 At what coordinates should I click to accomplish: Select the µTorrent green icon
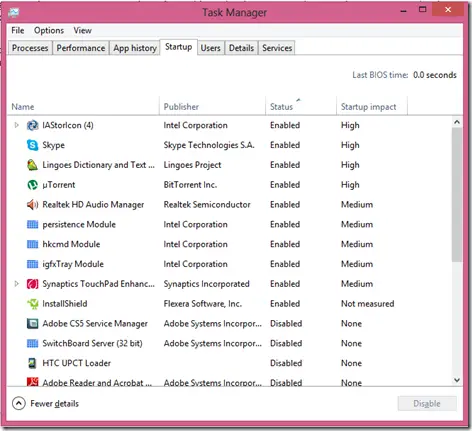click(32, 185)
